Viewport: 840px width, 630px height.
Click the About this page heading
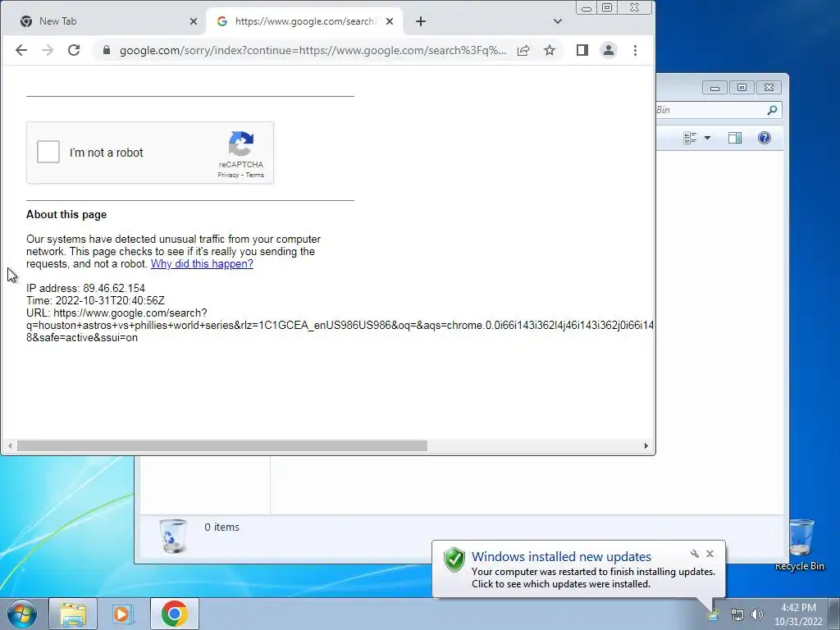click(66, 214)
